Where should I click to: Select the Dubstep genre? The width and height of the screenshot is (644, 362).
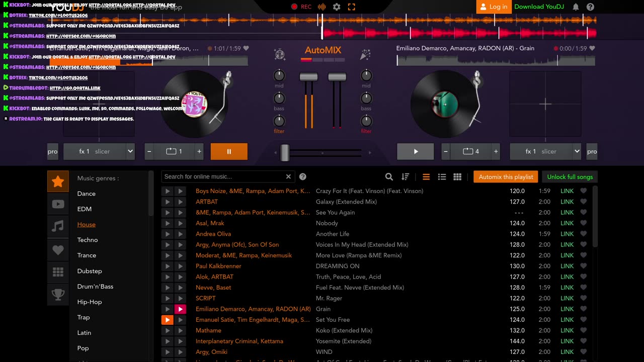(90, 271)
